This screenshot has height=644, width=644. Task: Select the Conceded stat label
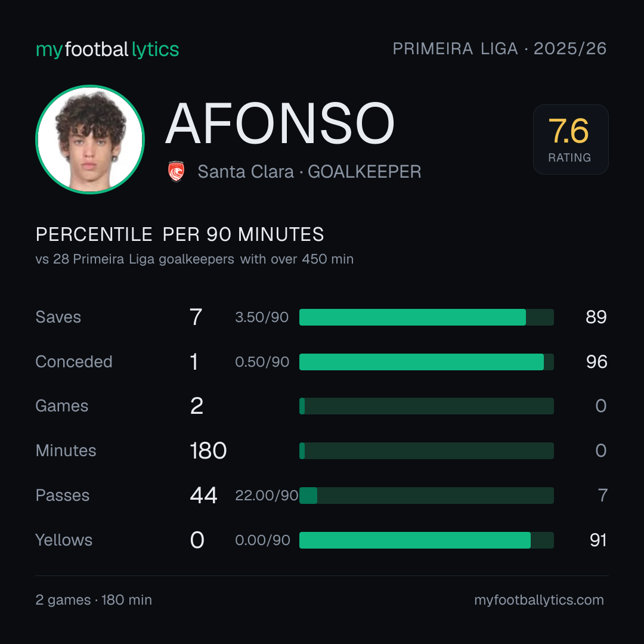(x=74, y=362)
